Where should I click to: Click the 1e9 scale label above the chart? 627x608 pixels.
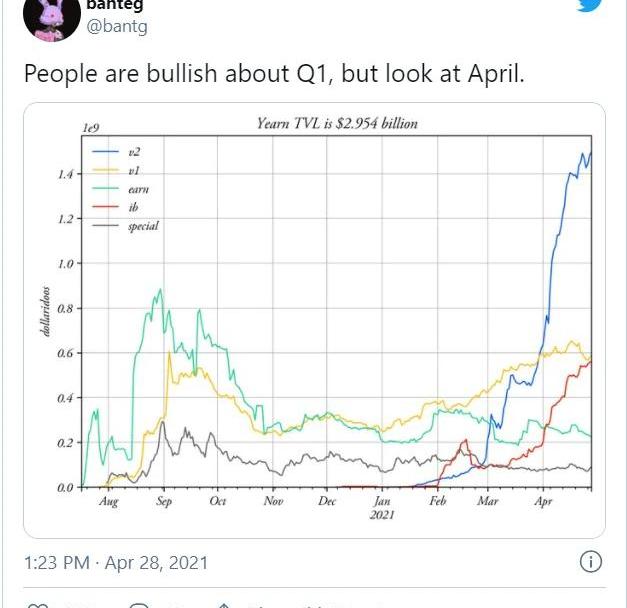click(x=93, y=129)
